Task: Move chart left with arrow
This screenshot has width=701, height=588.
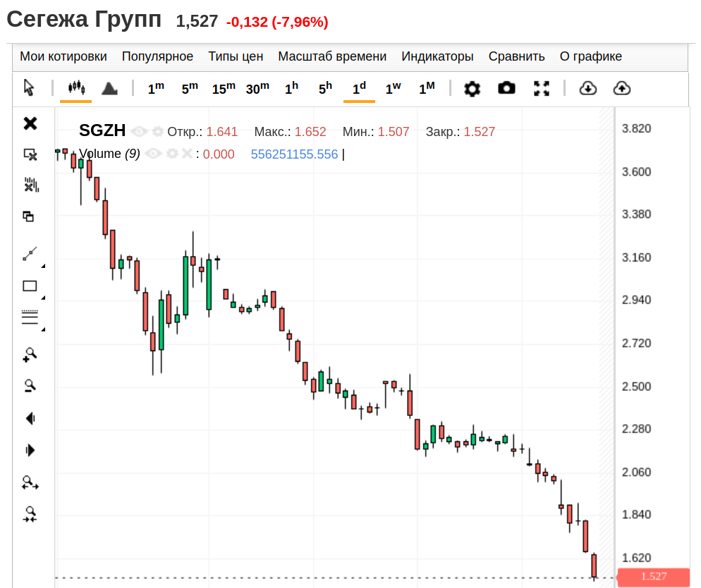Action: tap(30, 419)
